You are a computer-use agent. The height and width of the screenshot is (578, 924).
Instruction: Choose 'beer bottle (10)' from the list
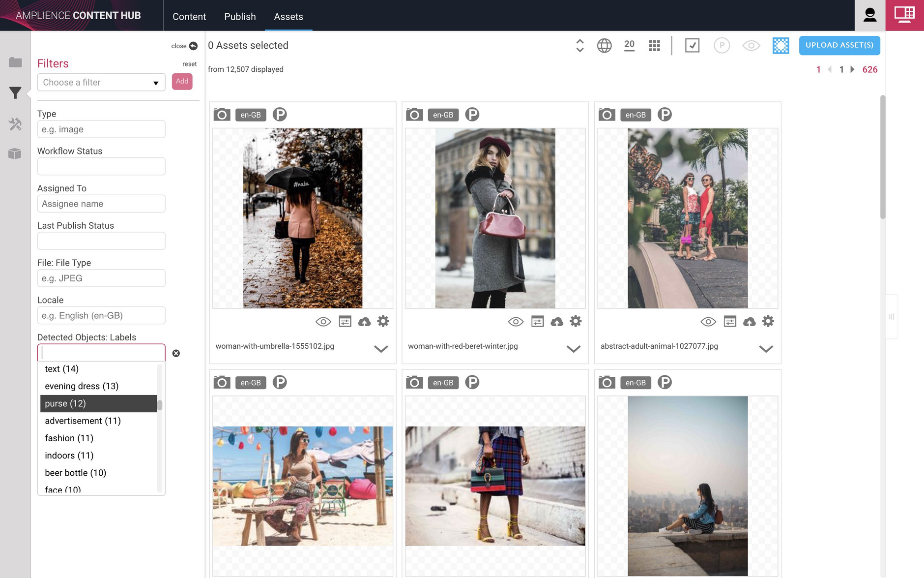pyautogui.click(x=99, y=473)
